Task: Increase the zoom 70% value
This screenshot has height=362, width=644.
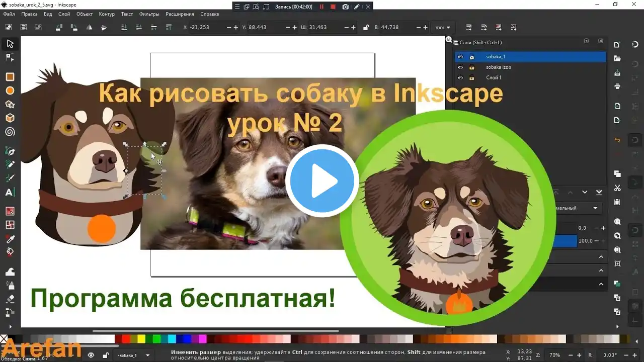Action: tap(579, 355)
